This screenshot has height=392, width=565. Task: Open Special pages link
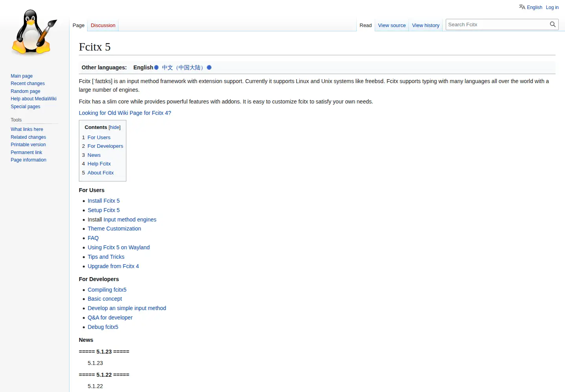coord(26,107)
